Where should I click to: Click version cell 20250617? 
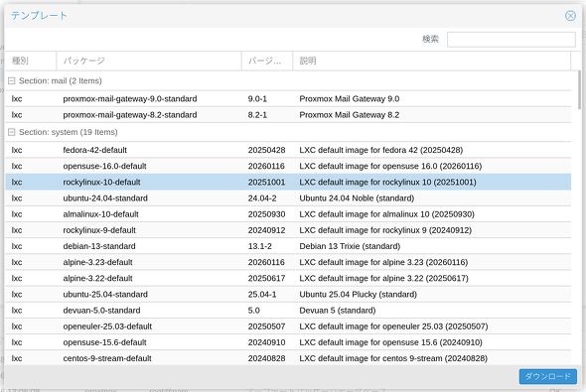(x=266, y=279)
